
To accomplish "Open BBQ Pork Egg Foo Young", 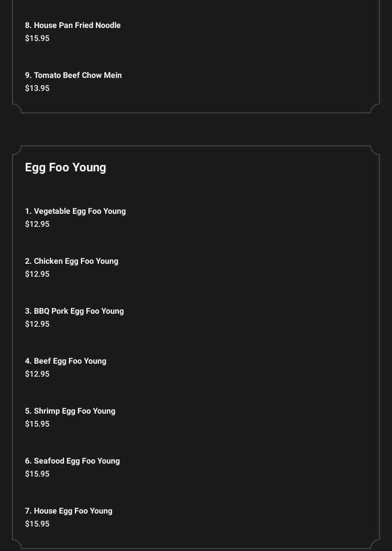I will click(x=74, y=311).
